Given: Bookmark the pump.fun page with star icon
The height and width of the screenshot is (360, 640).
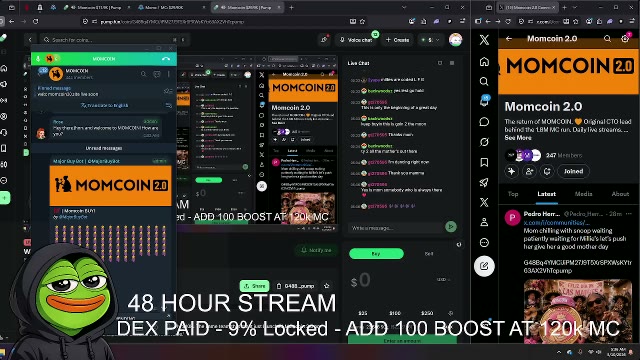Looking at the screenshot, I should coord(362,21).
